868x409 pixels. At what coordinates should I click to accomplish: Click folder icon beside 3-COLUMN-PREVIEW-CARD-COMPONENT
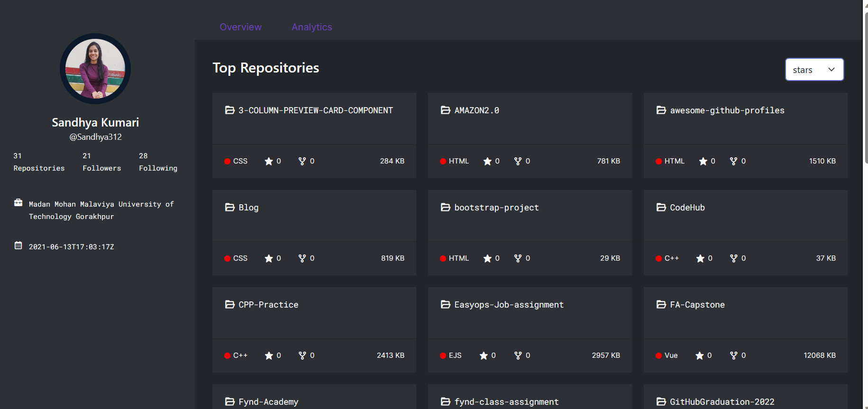coord(230,110)
